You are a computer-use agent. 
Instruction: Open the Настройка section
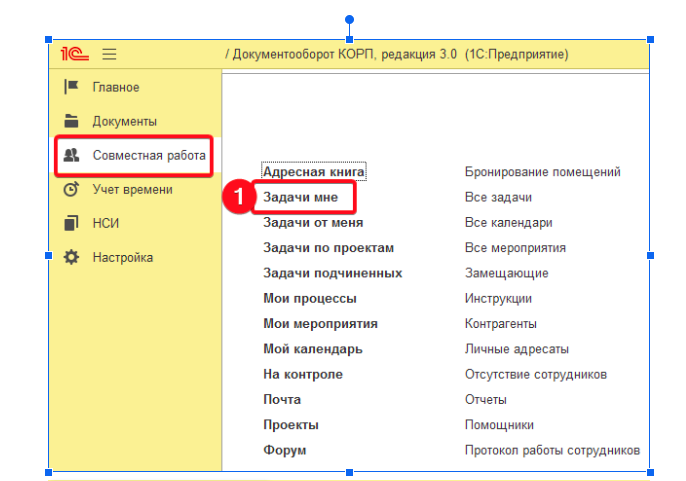123,257
